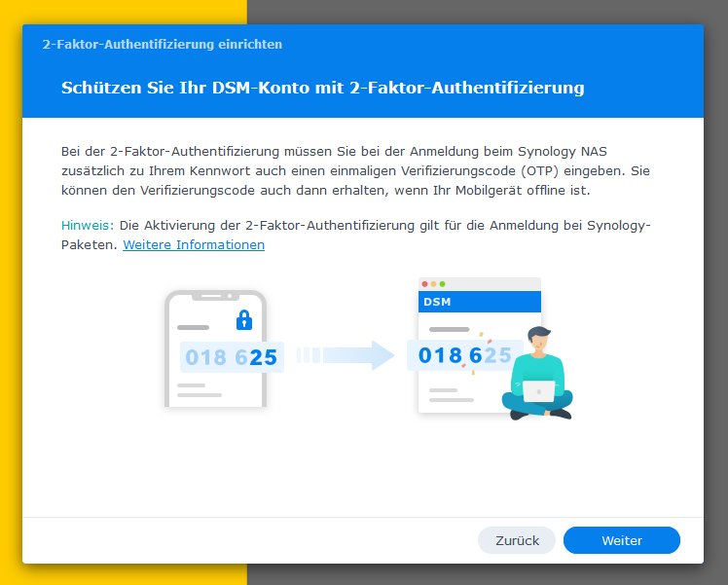Click the light blue arrow in illustration
728x585 pixels.
pyautogui.click(x=346, y=355)
